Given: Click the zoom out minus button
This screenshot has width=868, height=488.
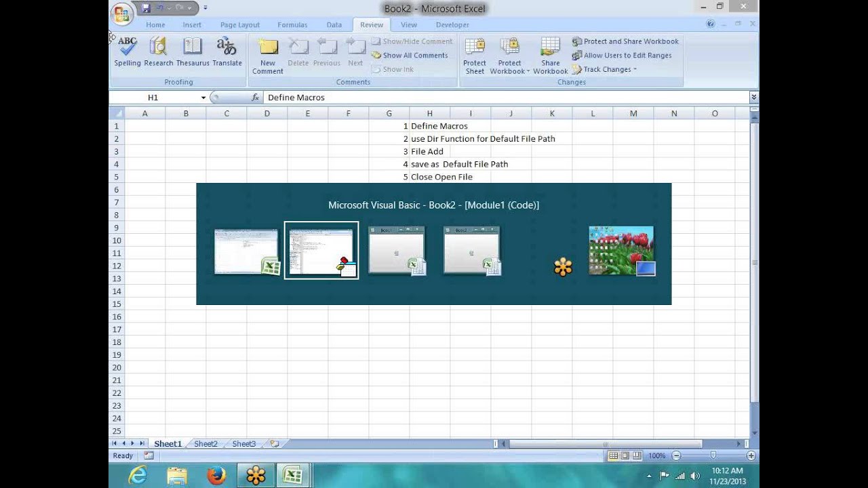Looking at the screenshot, I should tap(676, 456).
